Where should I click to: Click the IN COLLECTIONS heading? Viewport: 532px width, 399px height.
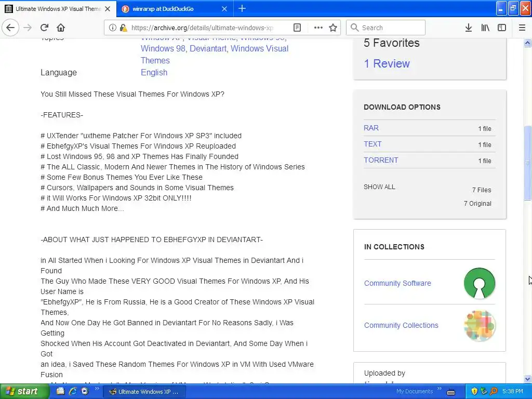pyautogui.click(x=394, y=247)
